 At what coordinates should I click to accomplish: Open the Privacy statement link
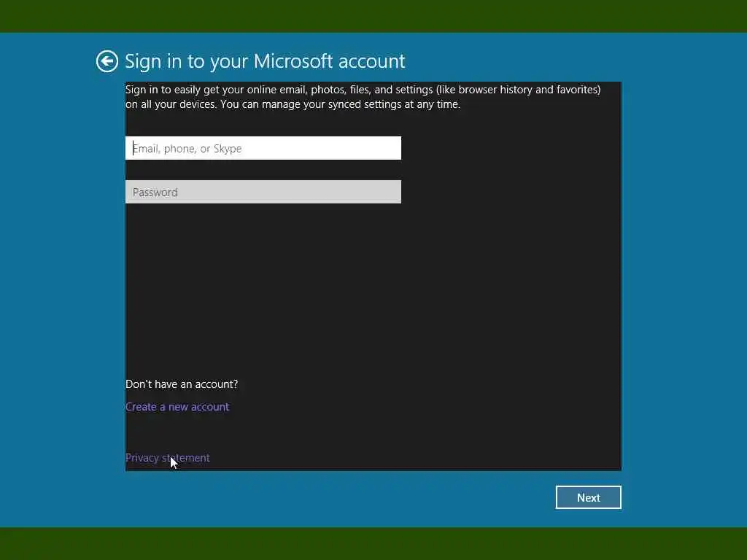pos(168,458)
